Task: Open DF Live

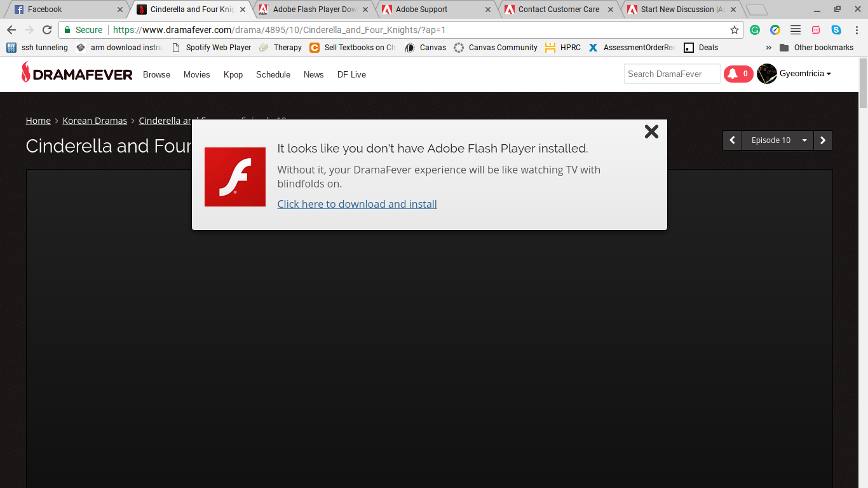Action: (351, 74)
